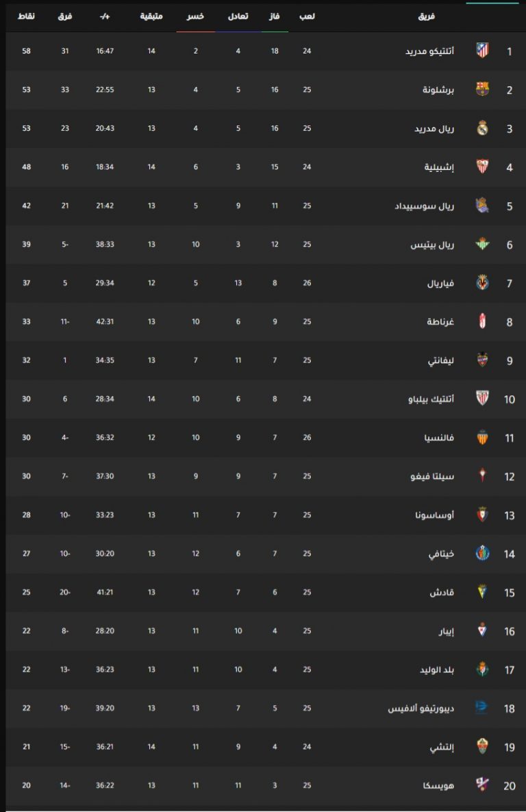Sort table by نقاط column header
Viewport: 526px width, 812px height.
click(x=26, y=16)
